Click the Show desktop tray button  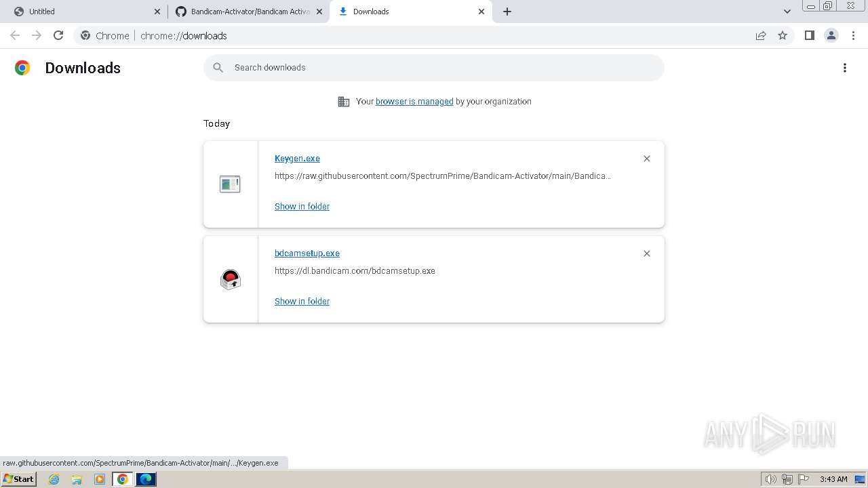pyautogui.click(x=861, y=479)
